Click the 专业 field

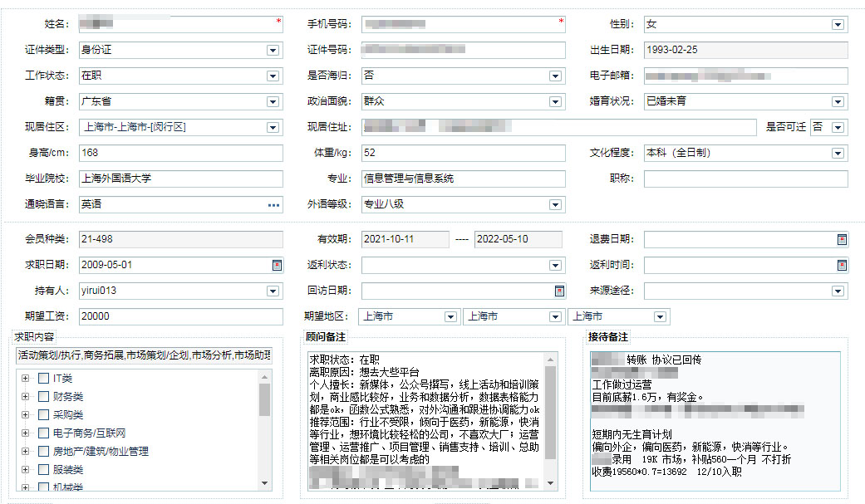464,179
